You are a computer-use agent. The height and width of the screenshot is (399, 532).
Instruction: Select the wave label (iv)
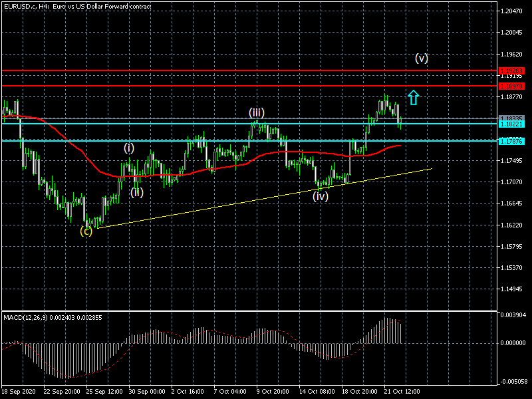coord(321,196)
